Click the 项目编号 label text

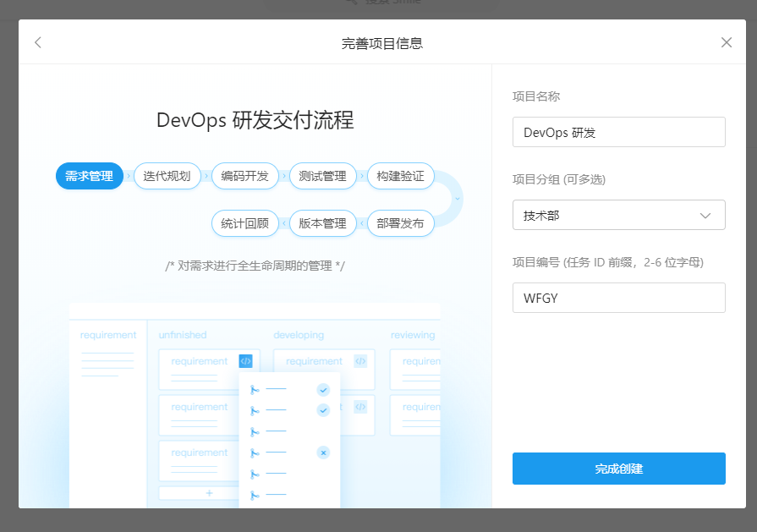click(x=608, y=263)
